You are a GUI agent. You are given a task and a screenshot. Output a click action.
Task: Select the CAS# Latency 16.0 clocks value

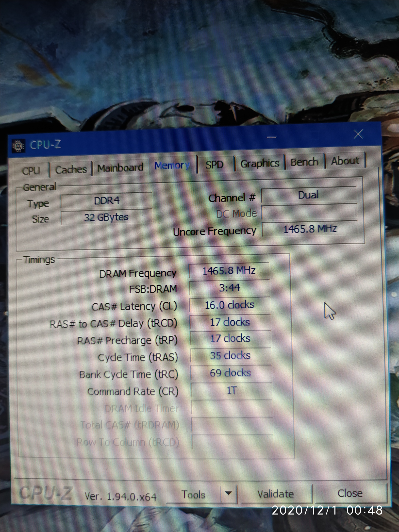[230, 305]
